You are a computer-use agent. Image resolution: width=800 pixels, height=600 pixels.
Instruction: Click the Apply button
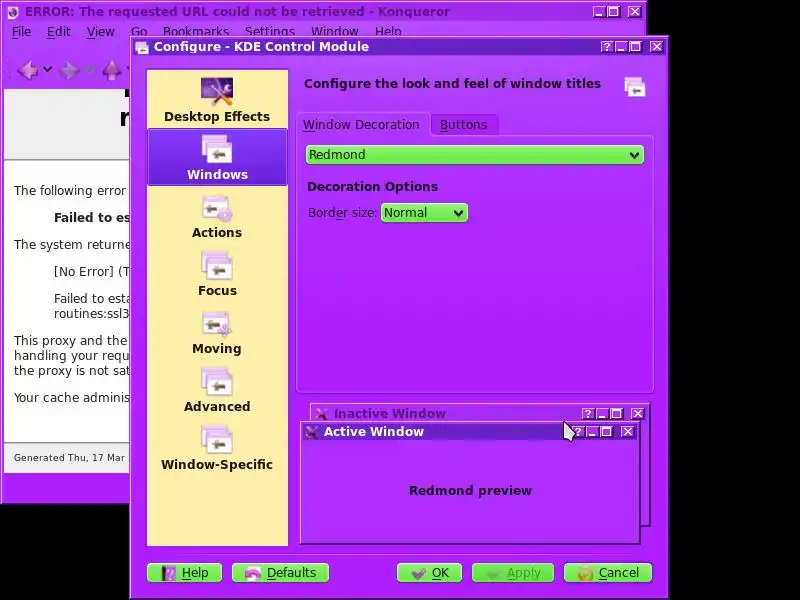pos(513,573)
